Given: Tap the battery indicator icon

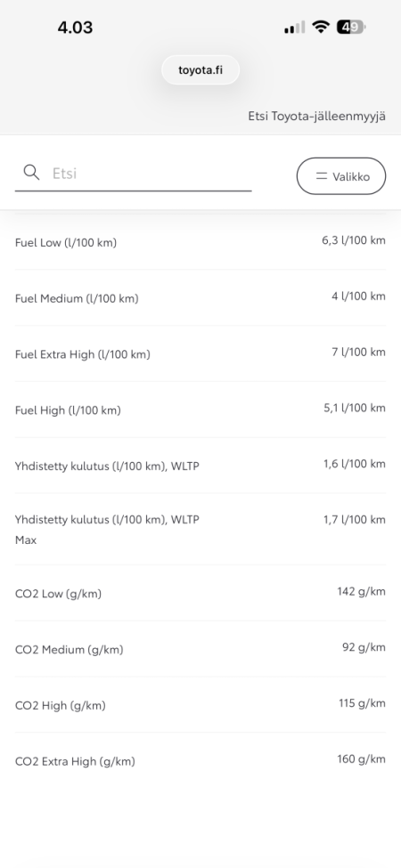Looking at the screenshot, I should pyautogui.click(x=351, y=27).
